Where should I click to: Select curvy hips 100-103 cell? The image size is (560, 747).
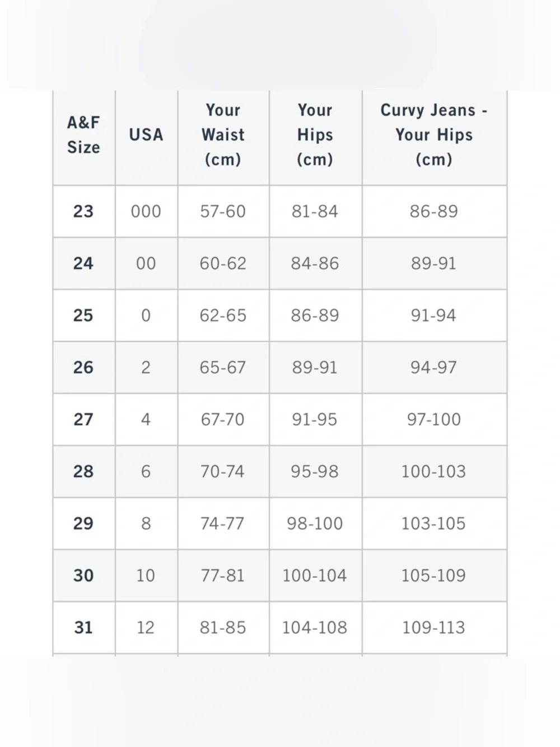click(434, 471)
